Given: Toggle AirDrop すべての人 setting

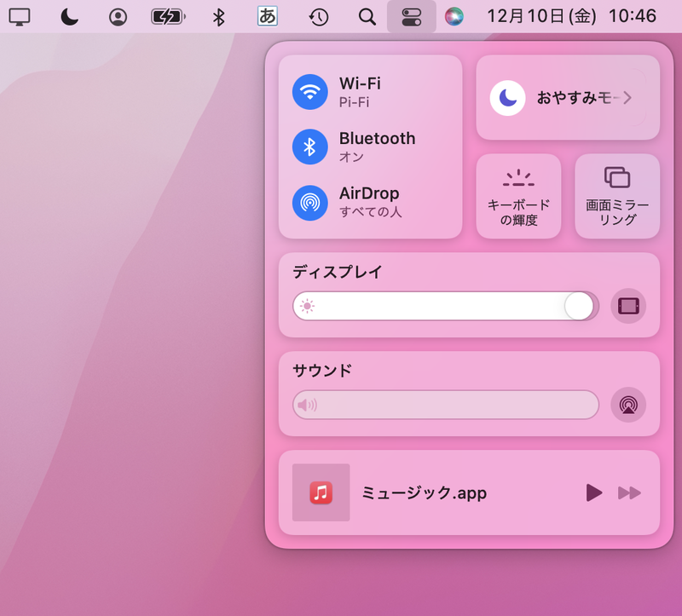Looking at the screenshot, I should (309, 203).
